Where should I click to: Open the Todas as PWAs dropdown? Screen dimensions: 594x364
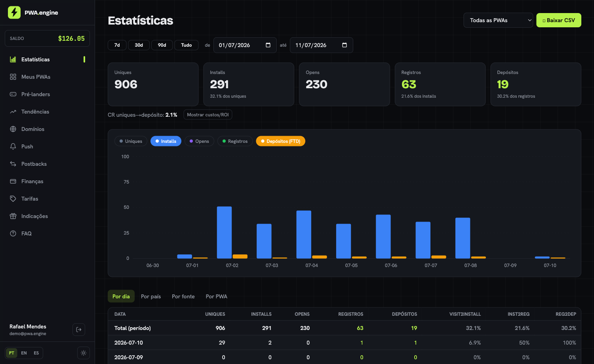tap(498, 20)
